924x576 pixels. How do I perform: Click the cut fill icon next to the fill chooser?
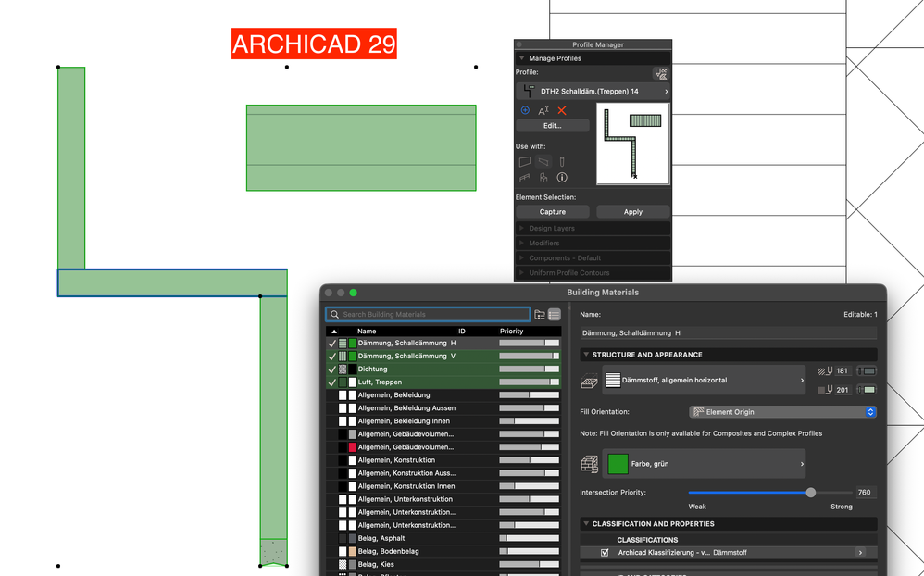(x=589, y=382)
